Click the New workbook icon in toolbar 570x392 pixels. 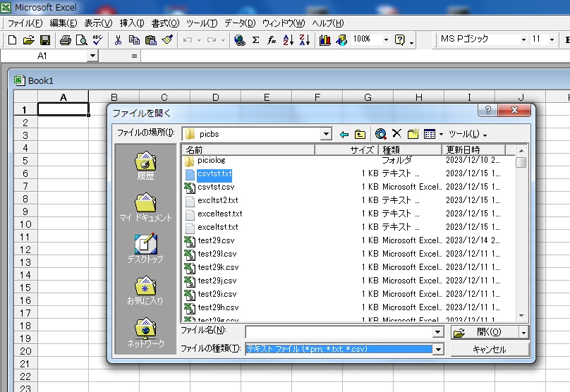[x=13, y=40]
